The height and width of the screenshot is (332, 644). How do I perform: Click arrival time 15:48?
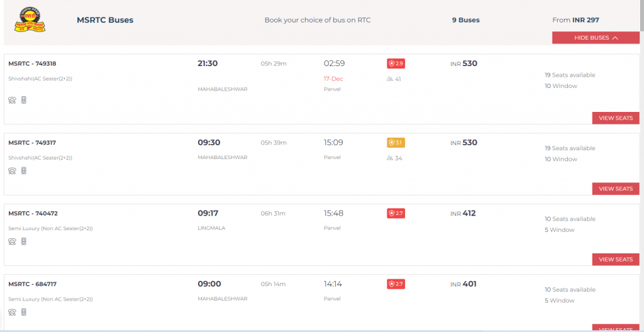(333, 213)
